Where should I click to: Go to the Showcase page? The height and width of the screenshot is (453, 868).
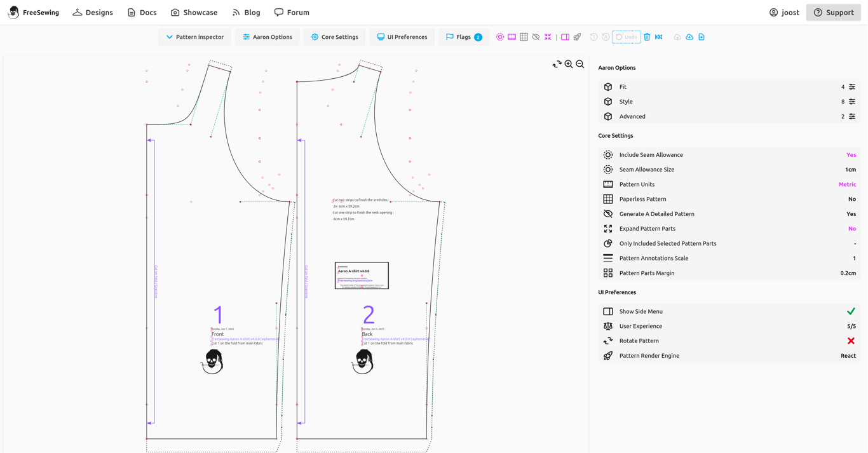[x=194, y=12]
